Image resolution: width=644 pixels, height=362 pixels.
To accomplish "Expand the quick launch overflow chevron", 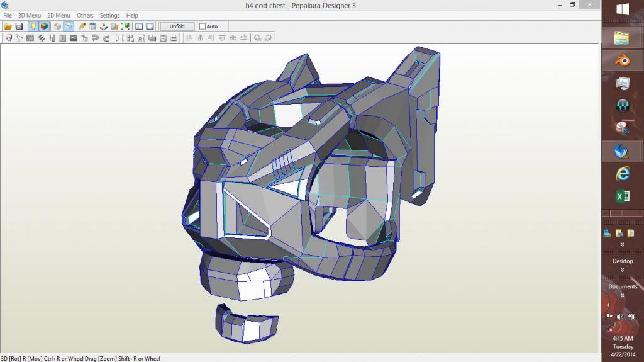I will (623, 244).
